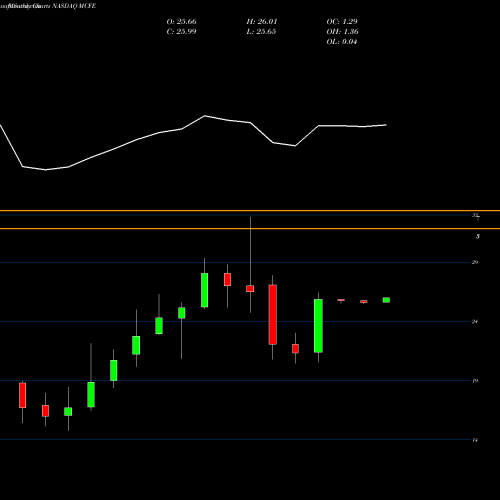The image size is (500, 500).
Task: Click the 'OC: 1.29' value
Action: (342, 22)
